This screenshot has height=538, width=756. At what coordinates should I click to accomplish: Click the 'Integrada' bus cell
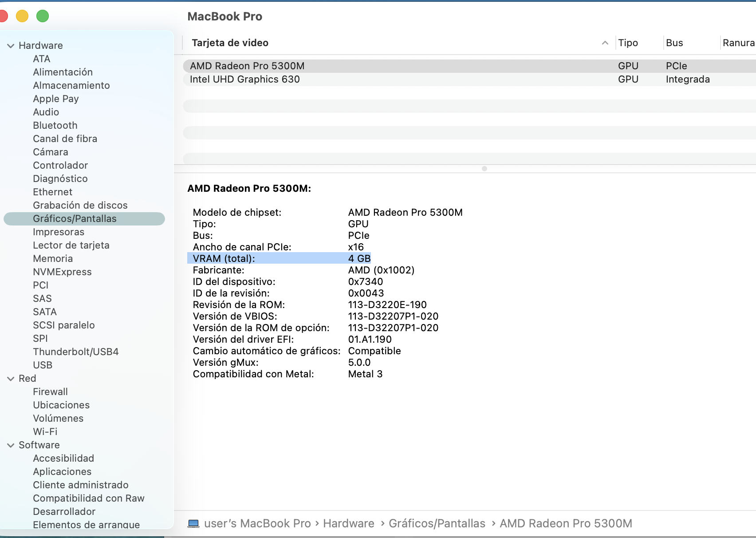tap(688, 79)
